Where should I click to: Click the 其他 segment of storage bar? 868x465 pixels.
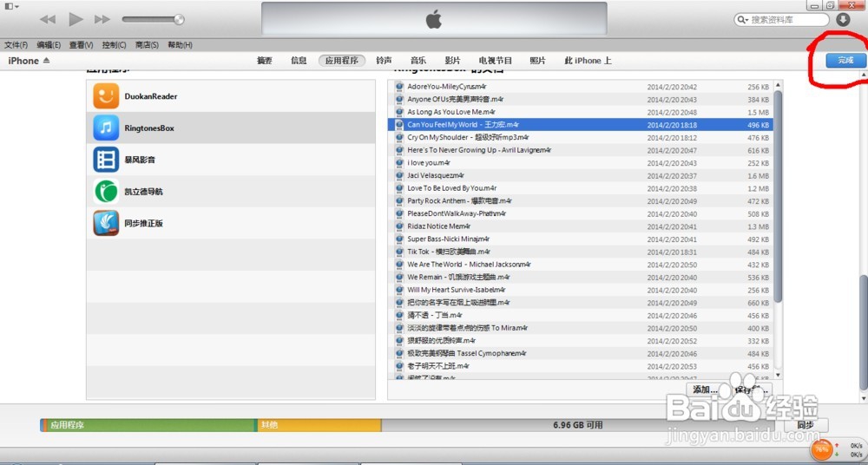319,425
